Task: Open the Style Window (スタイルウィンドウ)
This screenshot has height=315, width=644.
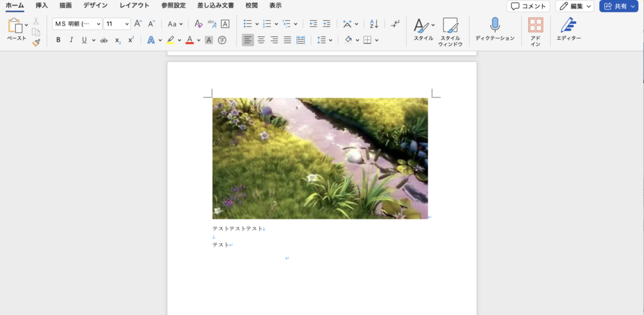Action: pos(450,31)
